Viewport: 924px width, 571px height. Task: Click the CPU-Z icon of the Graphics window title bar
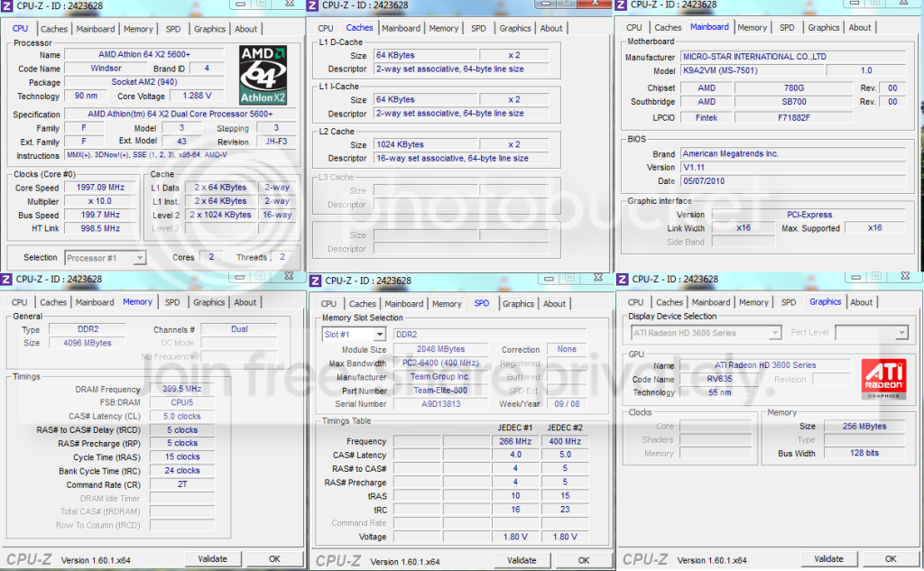(623, 280)
